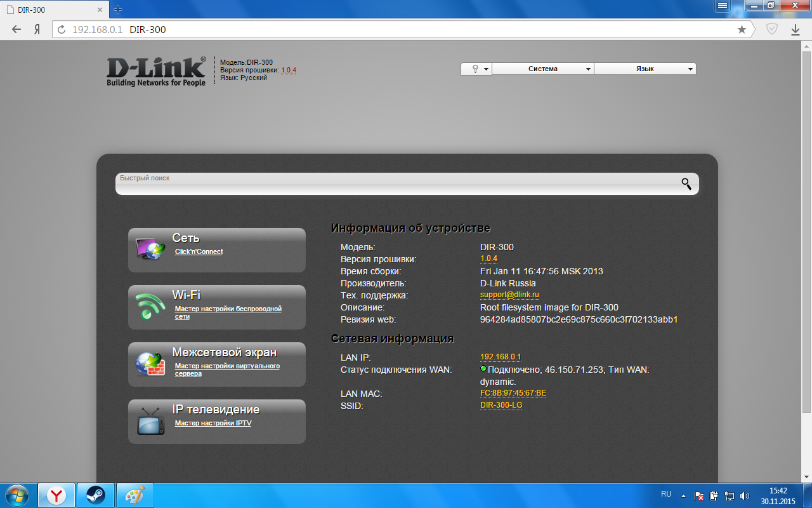The image size is (812, 508).
Task: Click the Wi-Fi section heading
Action: 186,295
